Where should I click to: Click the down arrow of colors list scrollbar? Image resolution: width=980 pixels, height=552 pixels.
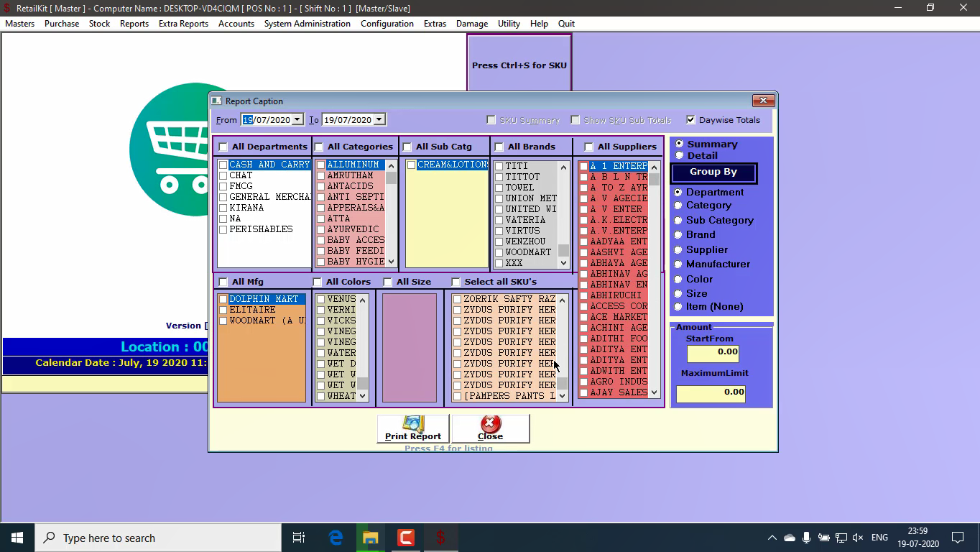(362, 395)
